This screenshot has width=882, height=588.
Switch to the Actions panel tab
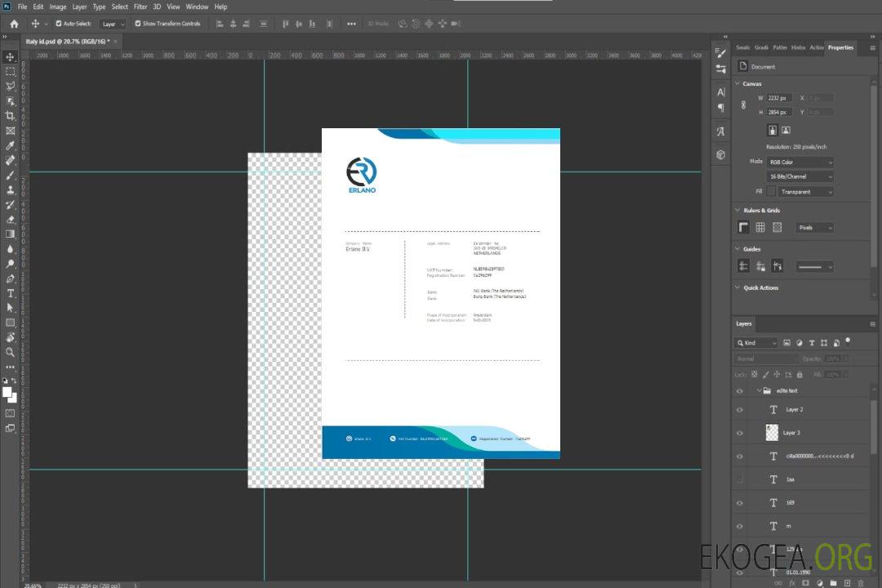(817, 47)
